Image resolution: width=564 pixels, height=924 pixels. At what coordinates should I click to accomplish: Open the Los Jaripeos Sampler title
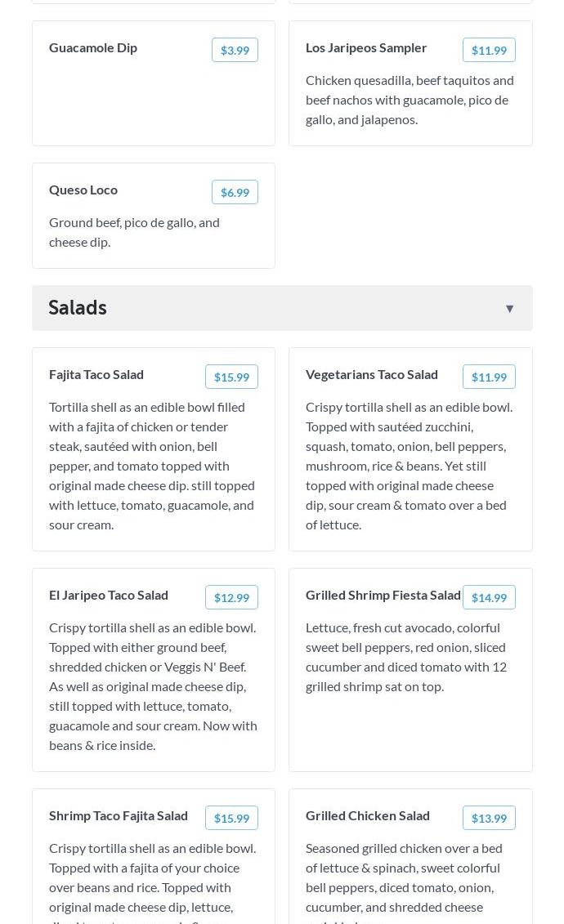pyautogui.click(x=366, y=47)
